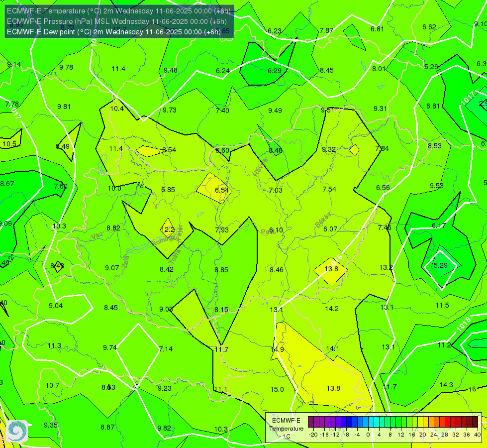Click the 9.32 dew point value
Screen dimensions: 487x448
[329, 149]
